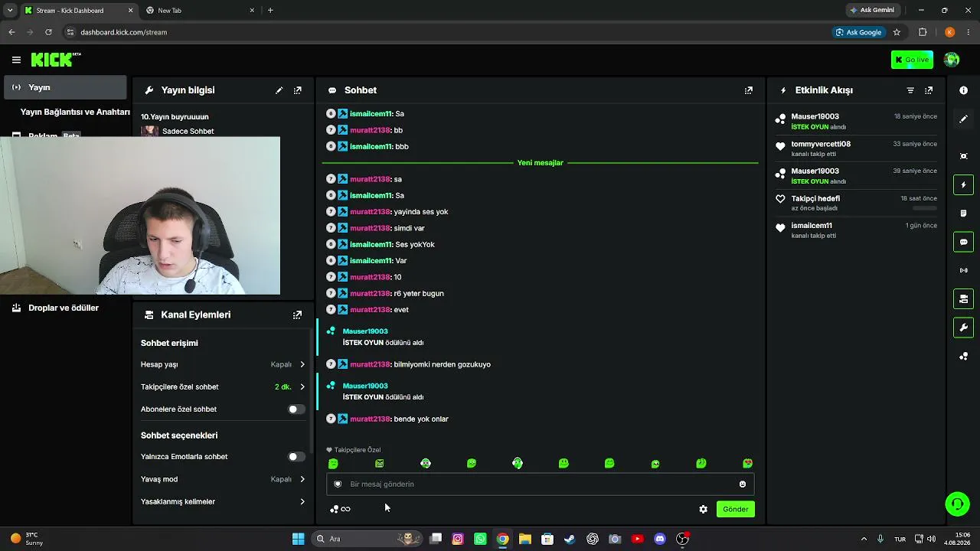Expand Hesap yaşı setting
This screenshot has width=980, height=551.
(x=223, y=364)
